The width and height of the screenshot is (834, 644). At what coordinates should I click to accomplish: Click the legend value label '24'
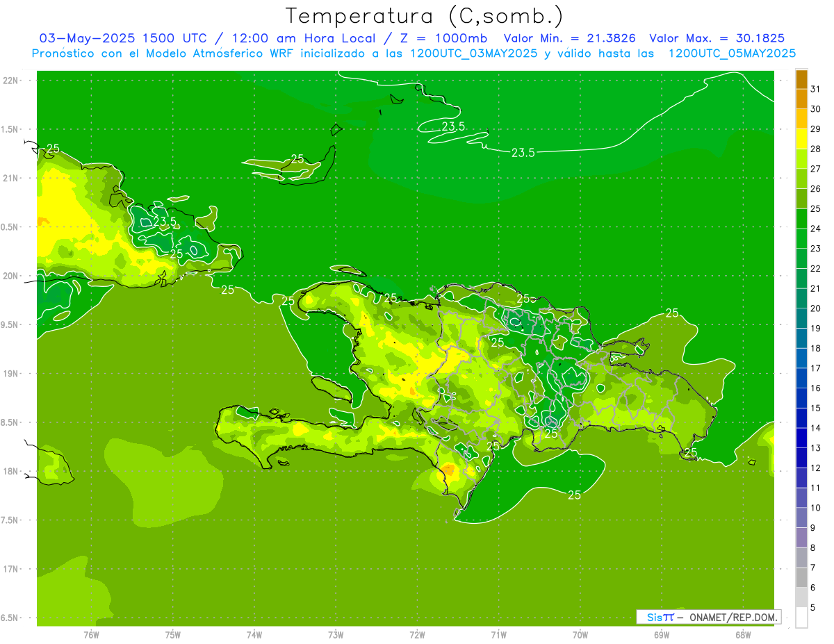pos(816,228)
